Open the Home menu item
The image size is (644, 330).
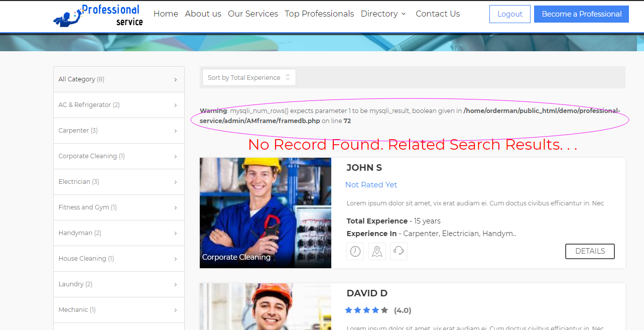click(x=166, y=14)
